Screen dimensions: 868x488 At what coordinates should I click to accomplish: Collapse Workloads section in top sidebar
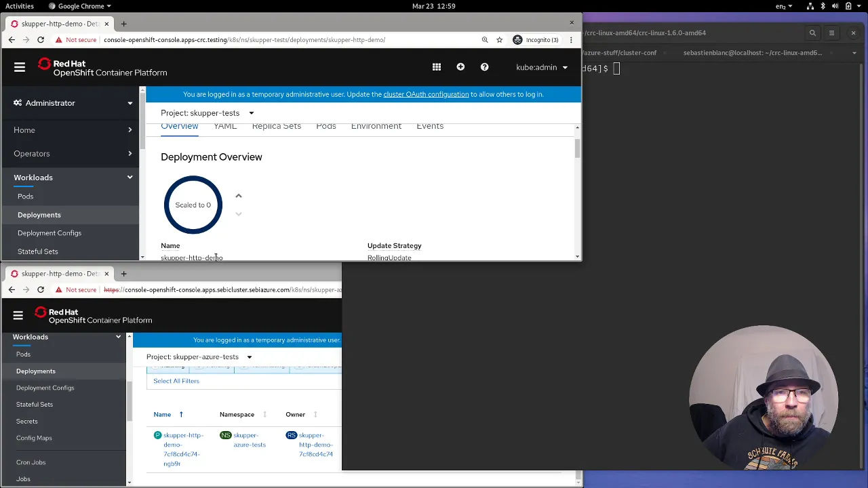[x=73, y=178]
